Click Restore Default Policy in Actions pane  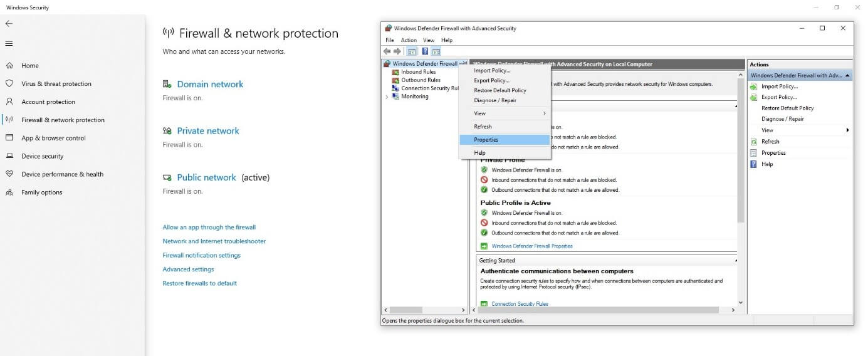(x=788, y=108)
